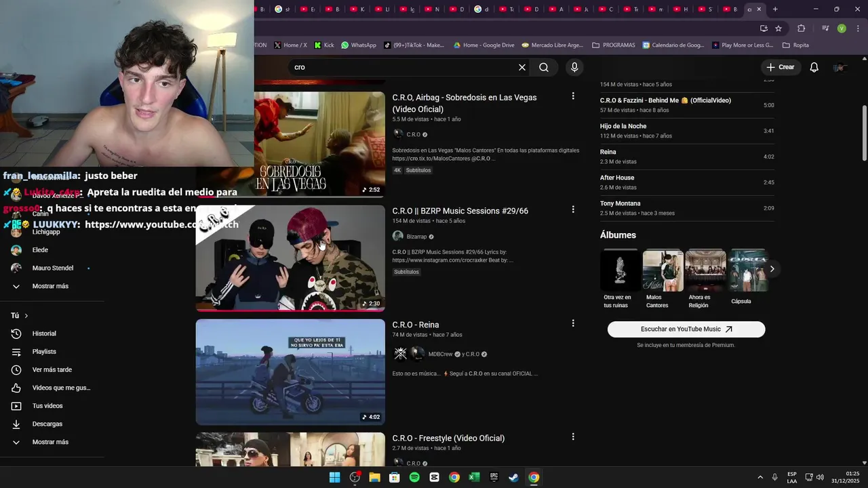The height and width of the screenshot is (488, 868).
Task: Expand Mostrar más under subscriptions
Action: 50,286
